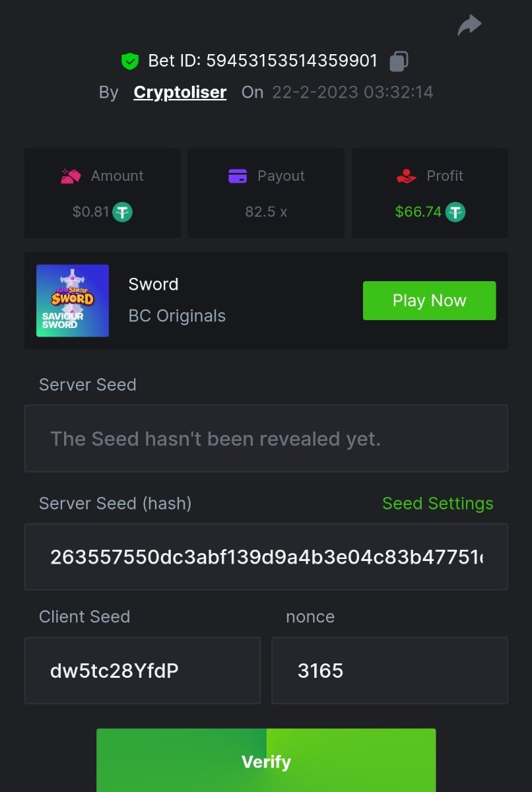Click the red Profit hand icon

(x=407, y=176)
